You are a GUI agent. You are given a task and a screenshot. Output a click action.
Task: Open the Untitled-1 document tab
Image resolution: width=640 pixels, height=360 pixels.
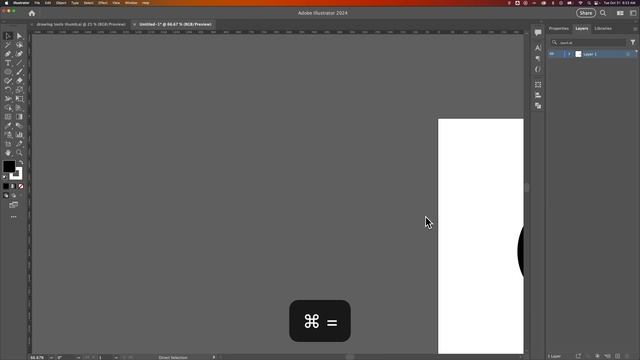(x=175, y=24)
